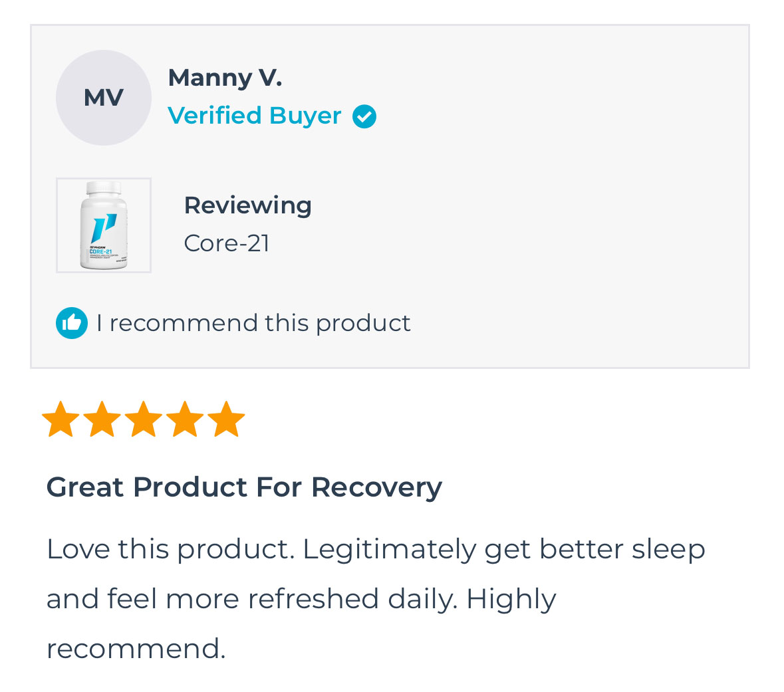The width and height of the screenshot is (784, 692).
Task: Click the first rating star
Action: [x=61, y=419]
